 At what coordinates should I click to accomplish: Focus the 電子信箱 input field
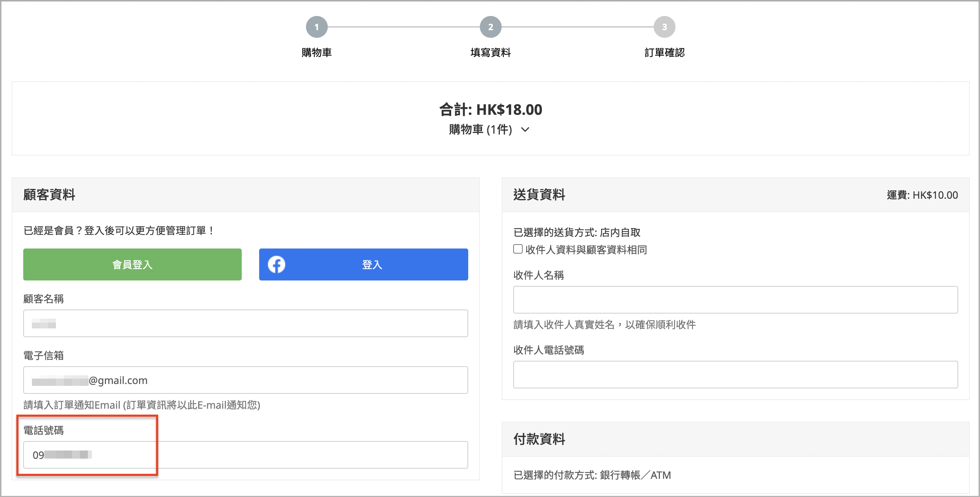[245, 380]
